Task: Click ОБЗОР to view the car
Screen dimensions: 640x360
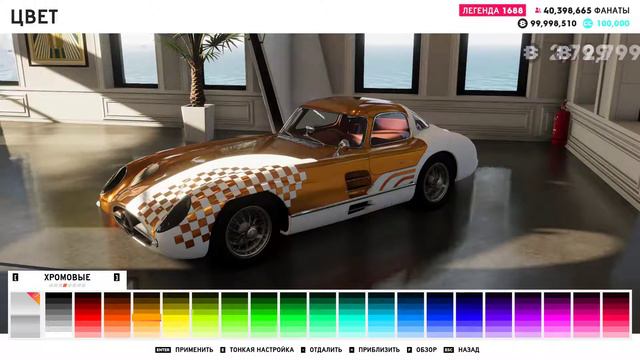Action: (426, 350)
